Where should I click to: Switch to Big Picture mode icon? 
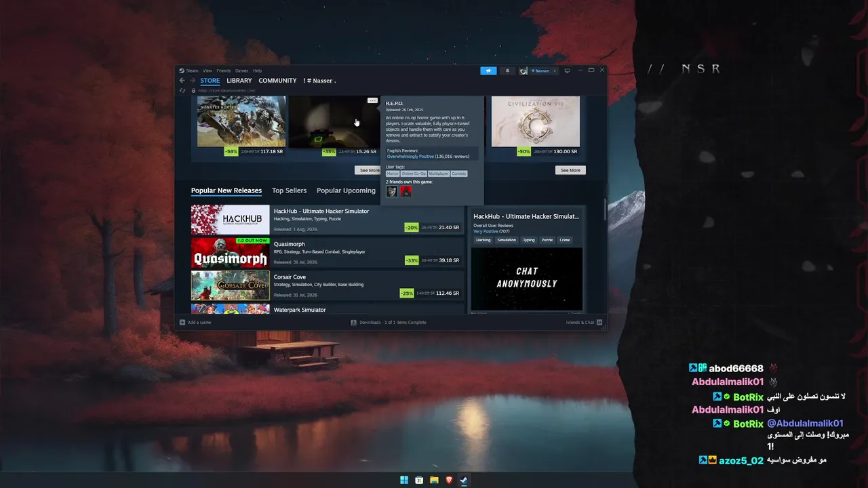[x=567, y=70]
